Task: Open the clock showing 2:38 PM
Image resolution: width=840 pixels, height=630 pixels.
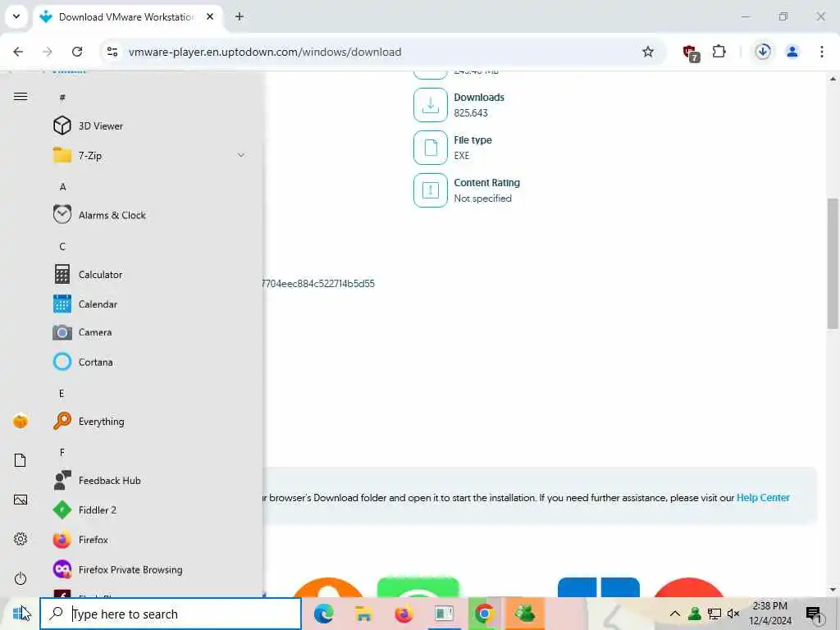Action: (769, 614)
